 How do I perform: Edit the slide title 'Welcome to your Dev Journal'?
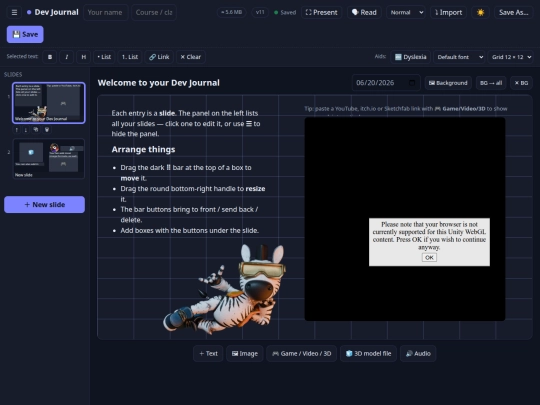pyautogui.click(x=158, y=83)
